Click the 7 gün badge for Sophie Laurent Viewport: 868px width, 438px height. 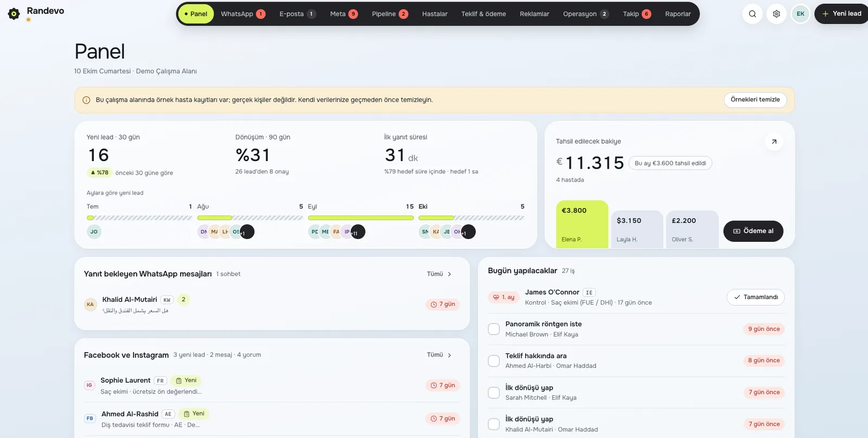[x=443, y=385]
